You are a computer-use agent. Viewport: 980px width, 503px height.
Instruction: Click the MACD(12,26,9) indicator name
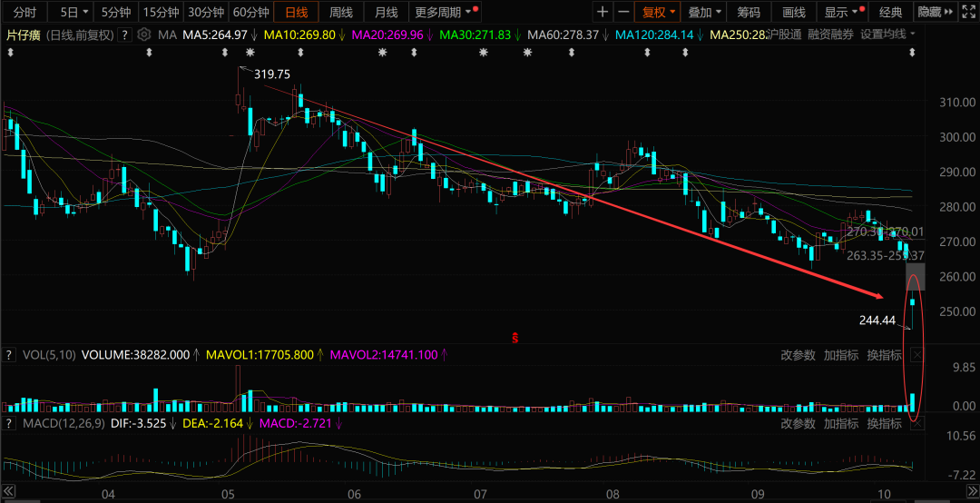(64, 423)
